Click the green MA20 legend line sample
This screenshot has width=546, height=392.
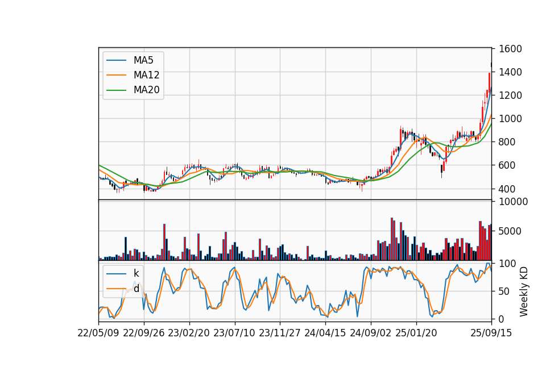116,90
